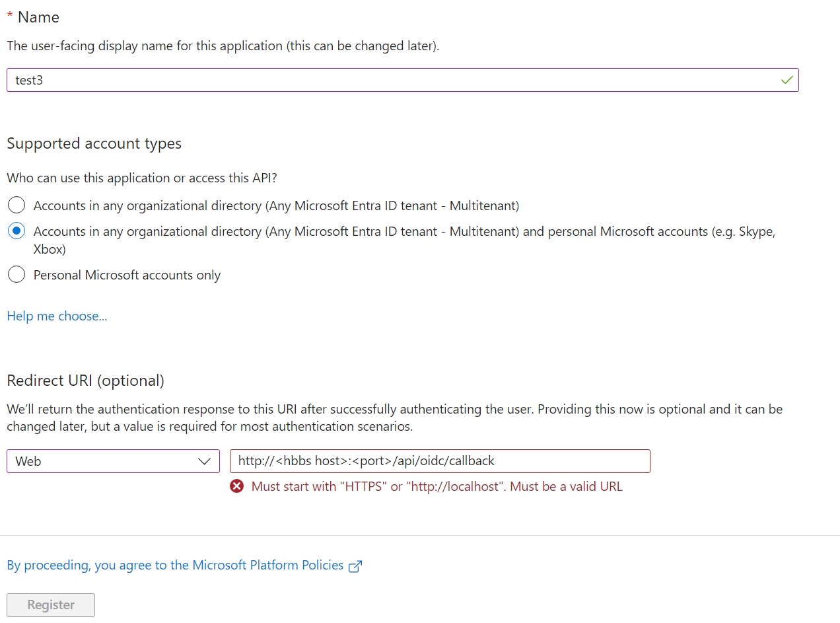The image size is (840, 623).
Task: Click the Redirect URI (optional) heading
Action: pyautogui.click(x=85, y=381)
